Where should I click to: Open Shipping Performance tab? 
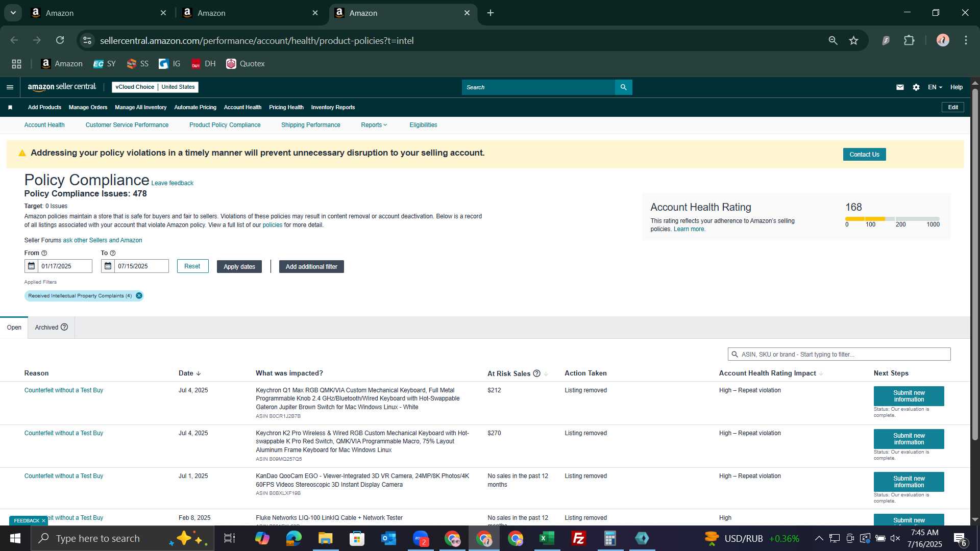tap(310, 125)
